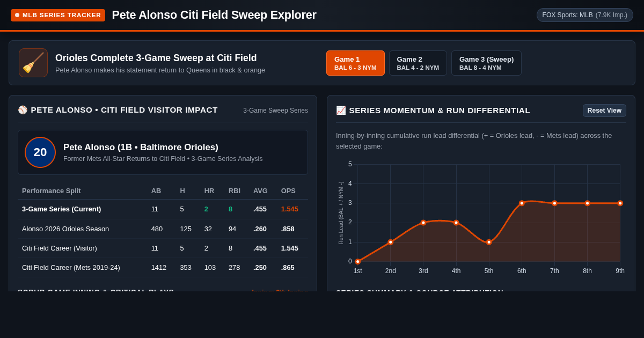
Task: Select the Game 1 BAL 6 - 3 NYM tab
Action: [x=355, y=63]
